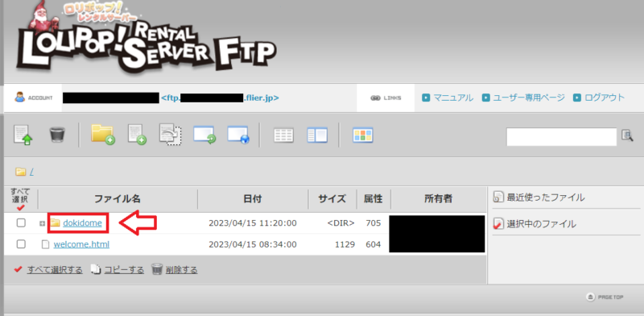Click the account user icon

coord(19,98)
